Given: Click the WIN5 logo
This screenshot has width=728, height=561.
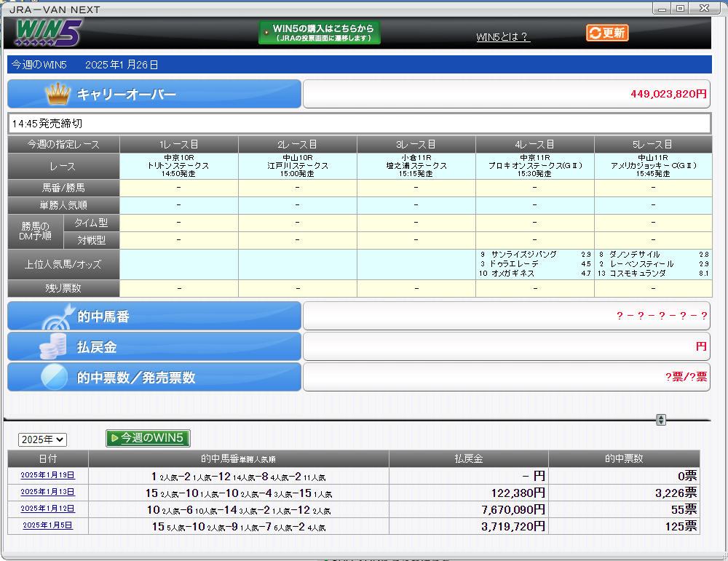Looking at the screenshot, I should click(48, 33).
